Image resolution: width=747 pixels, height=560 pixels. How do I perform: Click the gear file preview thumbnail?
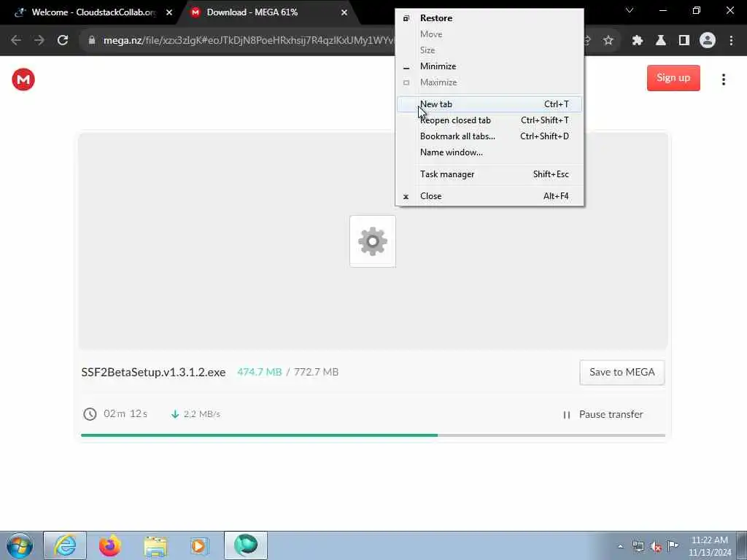pyautogui.click(x=373, y=241)
